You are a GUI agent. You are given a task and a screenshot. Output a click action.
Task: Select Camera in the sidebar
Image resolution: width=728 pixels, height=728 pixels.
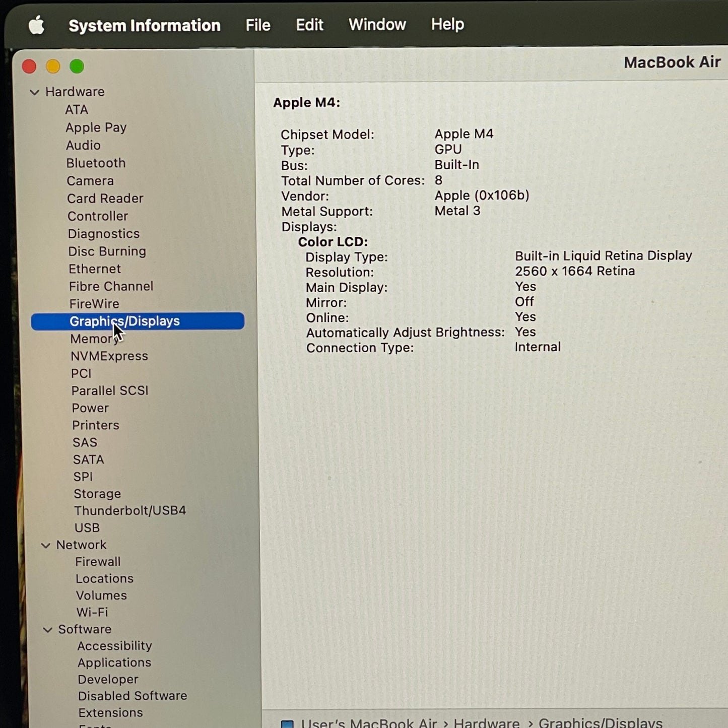(x=90, y=181)
